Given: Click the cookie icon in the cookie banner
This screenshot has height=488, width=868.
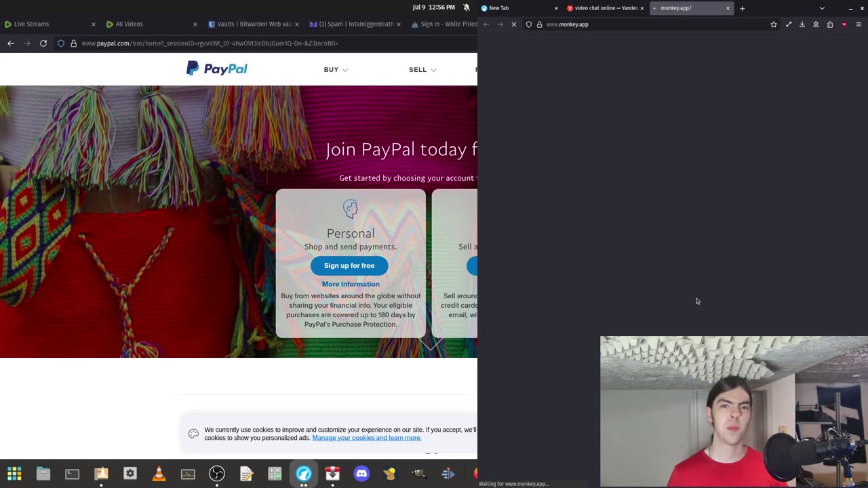Looking at the screenshot, I should point(193,434).
